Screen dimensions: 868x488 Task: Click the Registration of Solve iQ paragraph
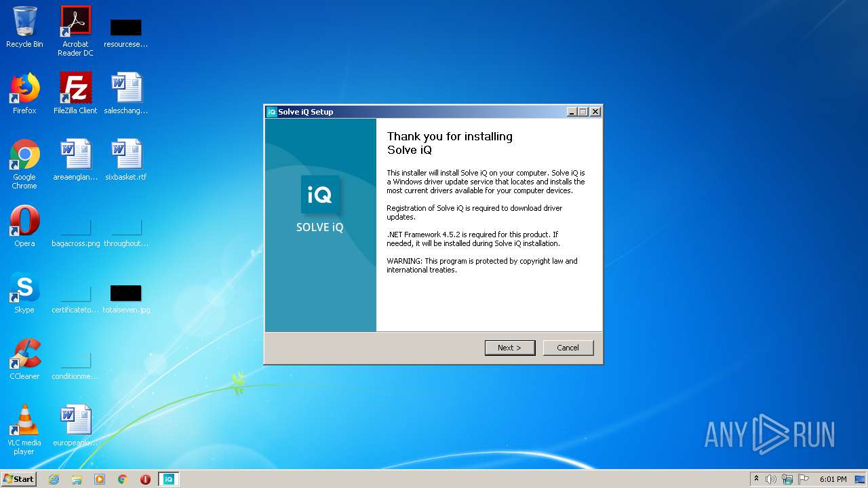475,212
